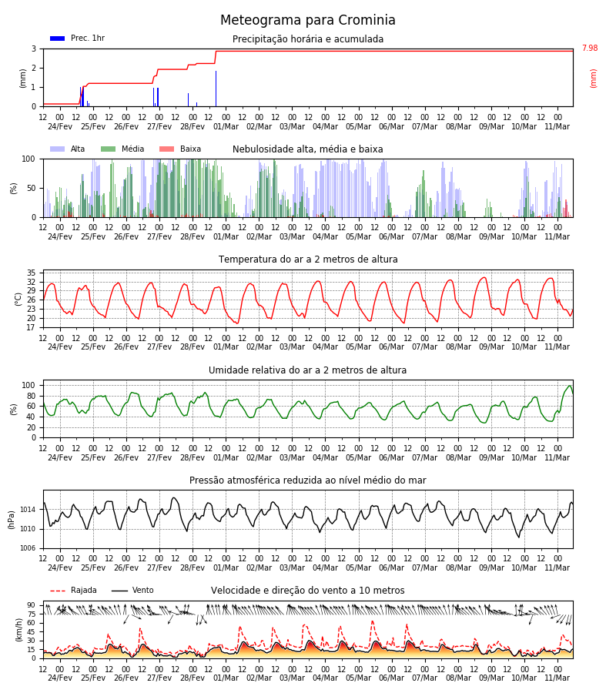The image size is (616, 693).
Task: Click the 24/Fev tick on the temperature axis
Action: (x=59, y=347)
